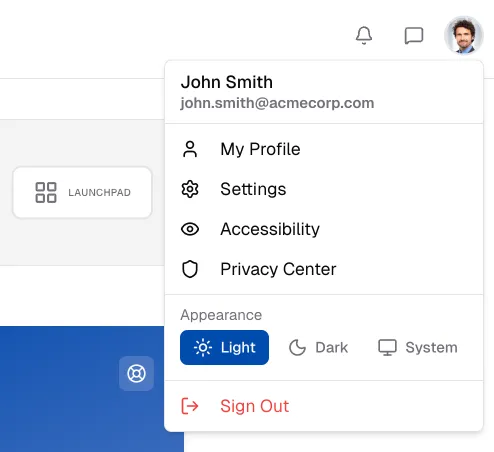The image size is (494, 452).
Task: Select the Light appearance option
Action: [x=224, y=347]
